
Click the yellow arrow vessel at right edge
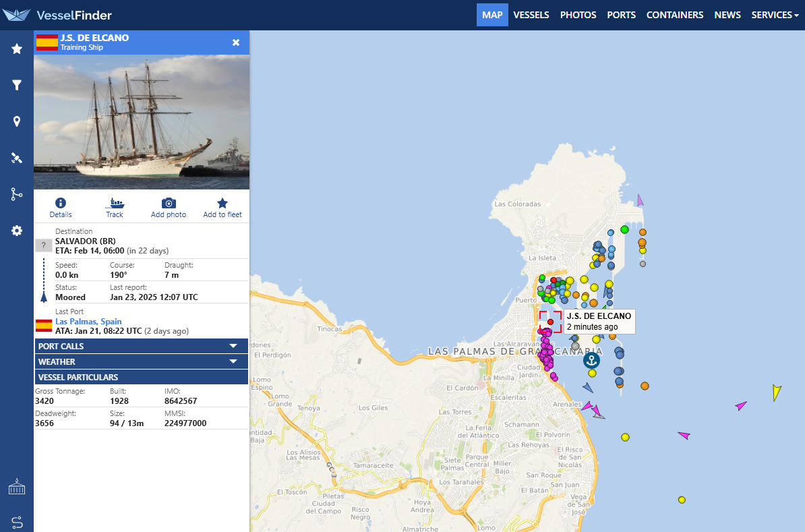coord(777,392)
